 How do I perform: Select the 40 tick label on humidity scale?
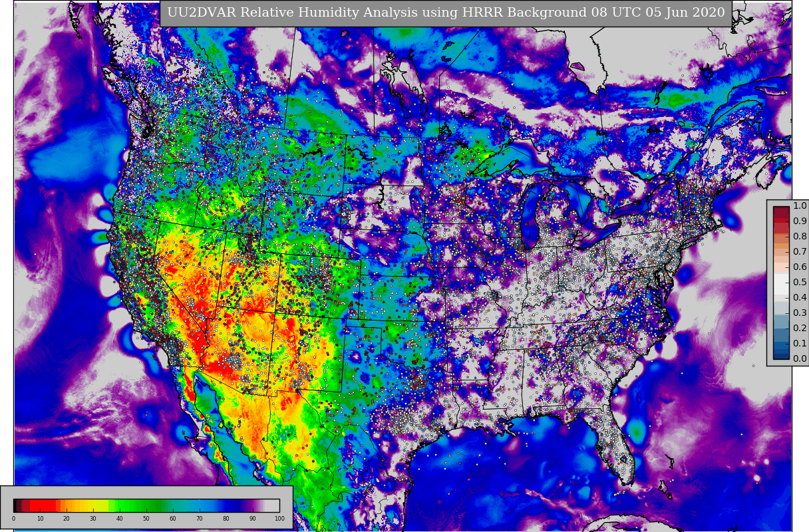click(x=120, y=519)
